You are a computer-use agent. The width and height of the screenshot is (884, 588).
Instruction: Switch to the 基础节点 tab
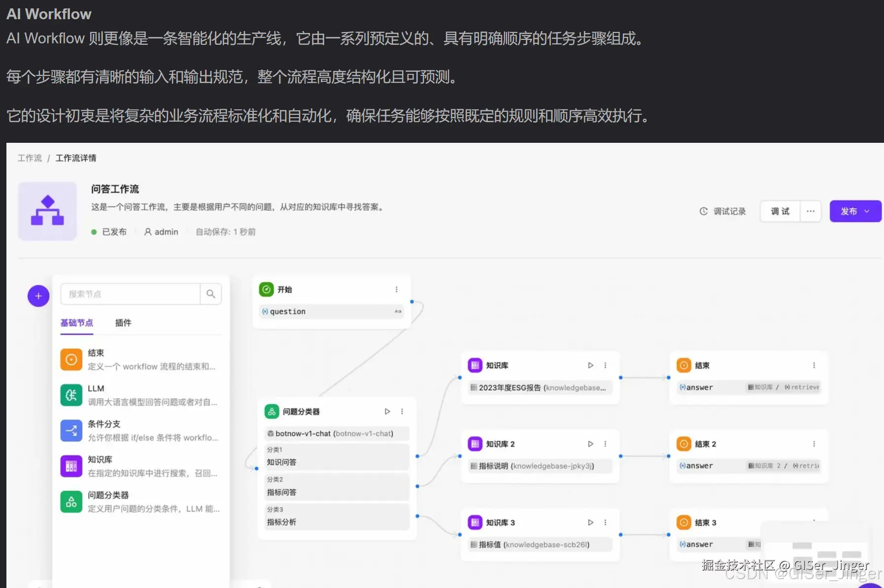[76, 323]
